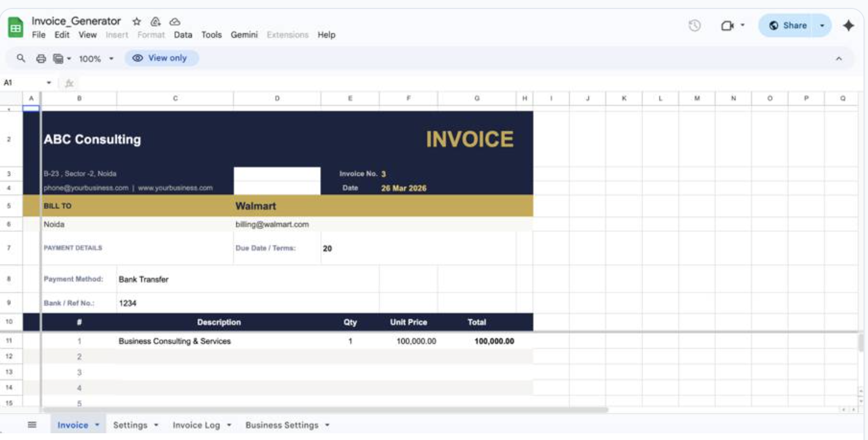Screen dimensions: 868x440
Task: Click the Name box showing A1
Action: click(23, 83)
